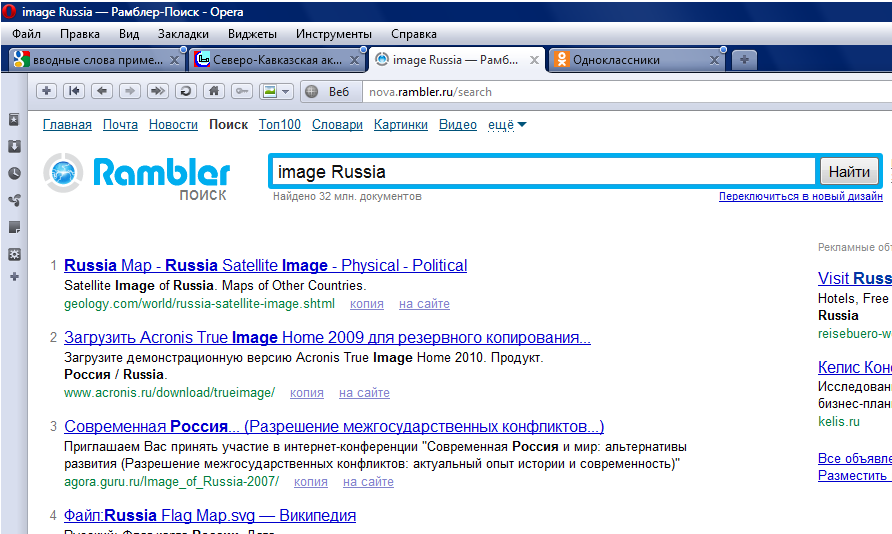This screenshot has width=892, height=534.
Task: Open the Словари link
Action: click(x=337, y=125)
